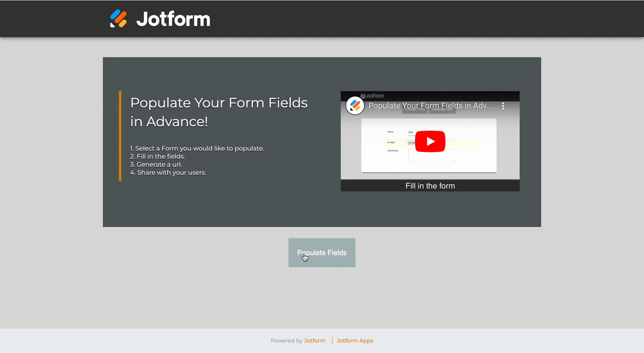The width and height of the screenshot is (644, 353).
Task: Open the video title link
Action: pyautogui.click(x=430, y=106)
